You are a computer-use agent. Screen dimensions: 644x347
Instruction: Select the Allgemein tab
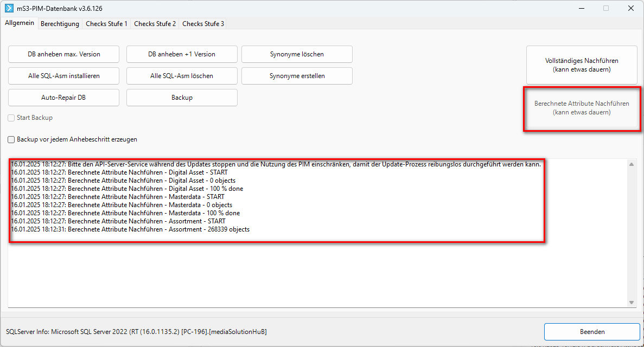click(x=20, y=23)
